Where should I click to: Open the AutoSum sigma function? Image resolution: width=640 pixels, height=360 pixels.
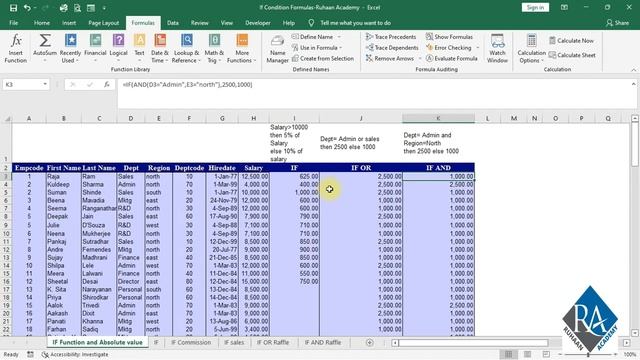point(44,49)
